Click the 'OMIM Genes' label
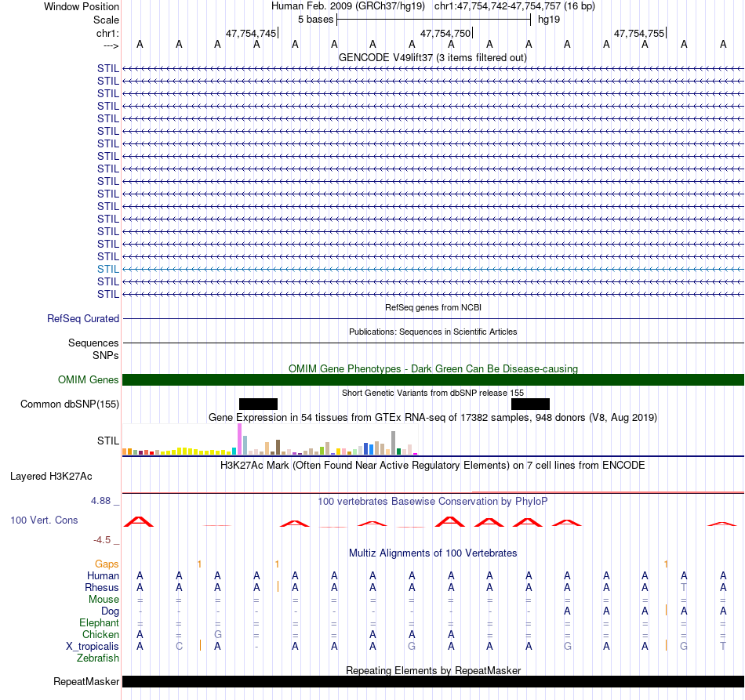This screenshot has height=700, width=745. click(x=88, y=380)
